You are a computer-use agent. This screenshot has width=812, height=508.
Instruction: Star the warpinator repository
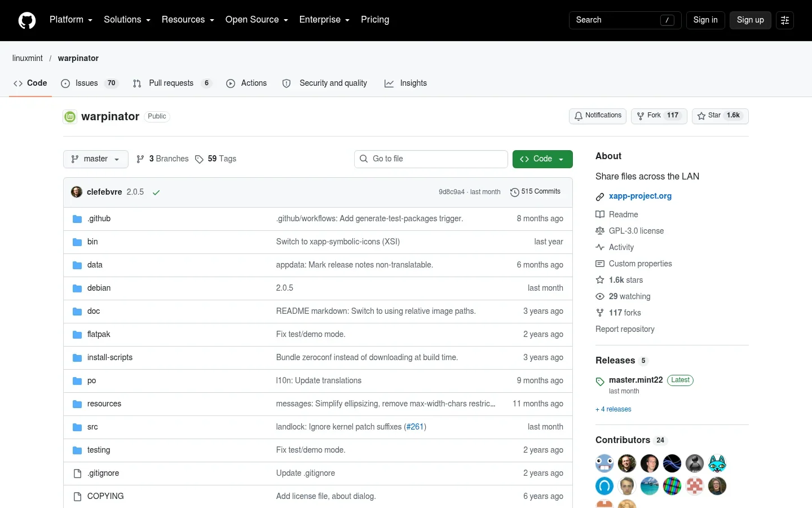tap(720, 116)
